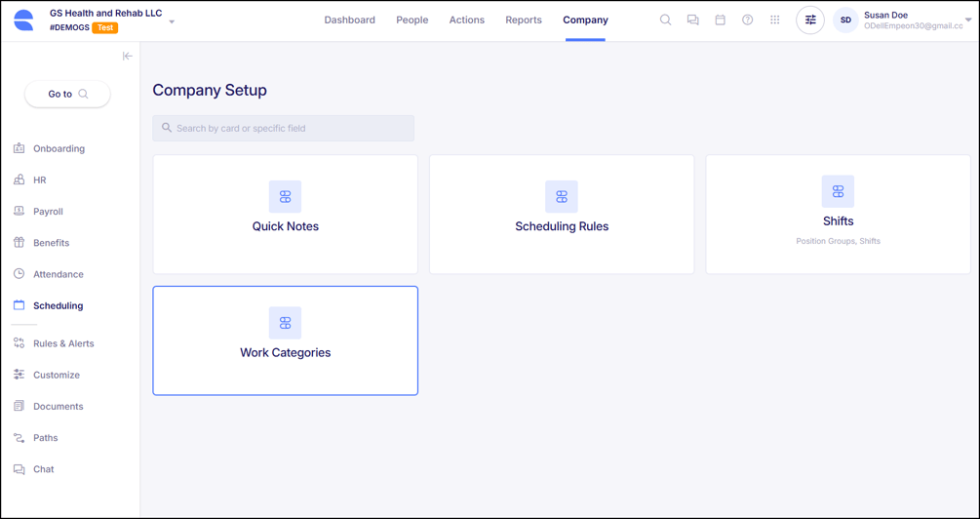Click the company logo icon

(x=23, y=20)
